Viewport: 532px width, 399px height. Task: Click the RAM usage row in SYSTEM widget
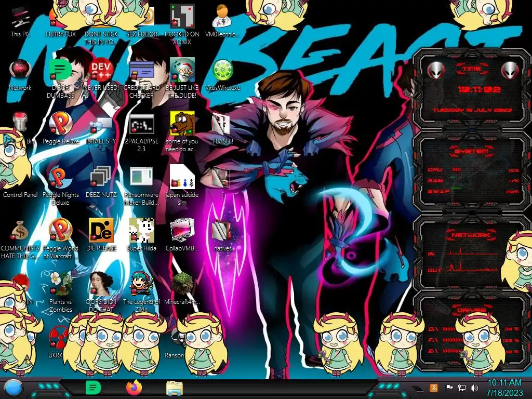[x=473, y=180]
